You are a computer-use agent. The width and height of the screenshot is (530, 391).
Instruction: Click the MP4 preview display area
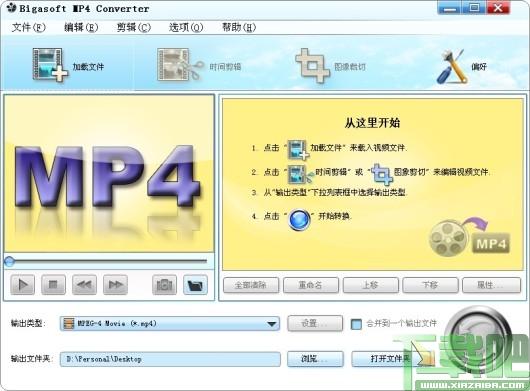(x=109, y=173)
